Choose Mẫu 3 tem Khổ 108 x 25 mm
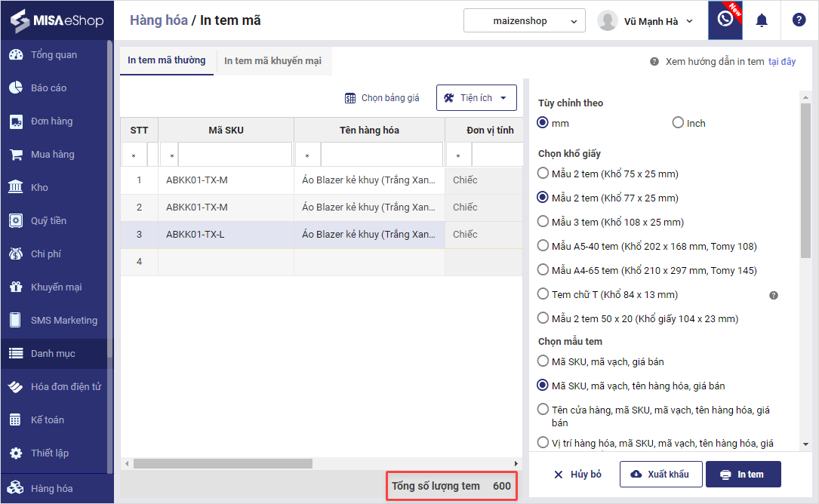 (543, 222)
